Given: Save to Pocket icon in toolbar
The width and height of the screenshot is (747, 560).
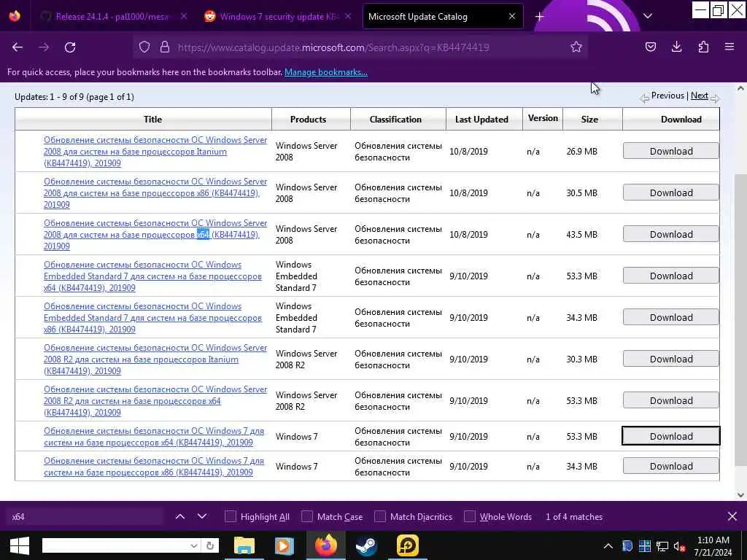Looking at the screenshot, I should pos(651,47).
